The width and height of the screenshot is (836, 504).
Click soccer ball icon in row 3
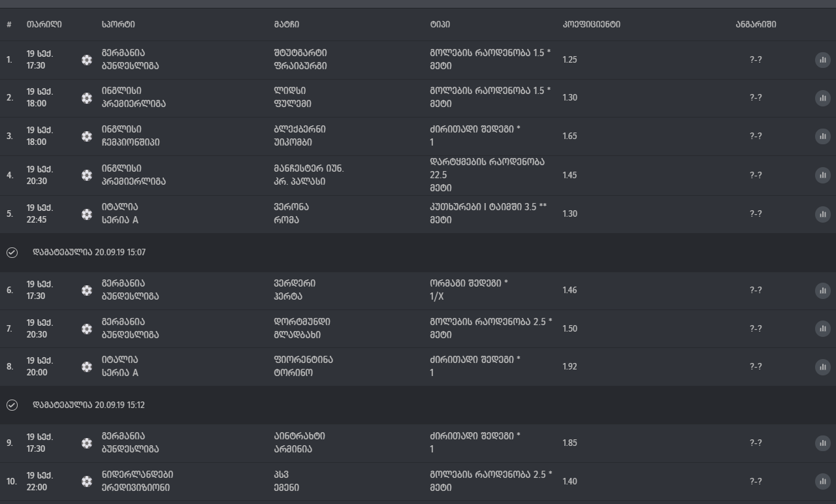pyautogui.click(x=87, y=136)
